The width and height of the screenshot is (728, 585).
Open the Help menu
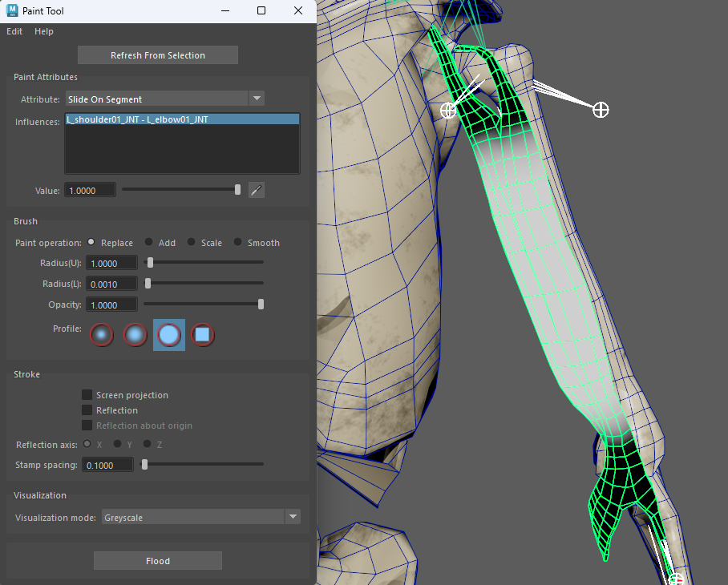(44, 31)
